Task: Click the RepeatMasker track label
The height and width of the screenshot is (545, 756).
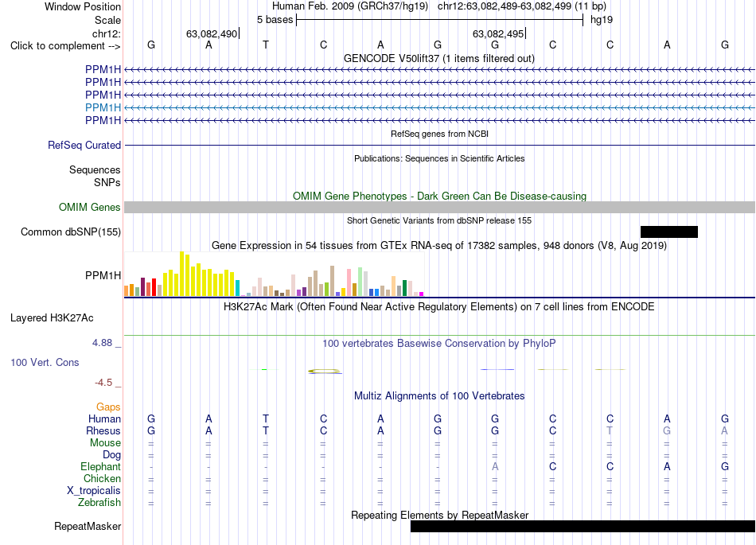Action: click(x=88, y=526)
